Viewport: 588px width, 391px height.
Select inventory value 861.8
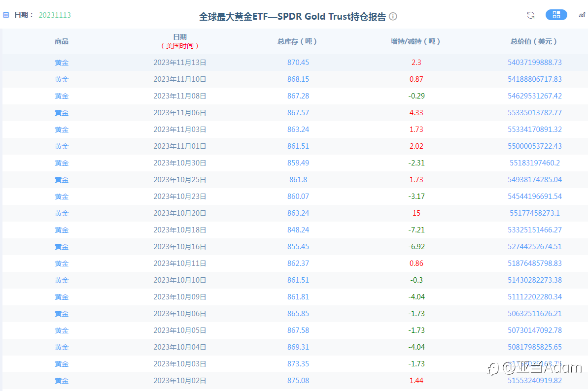click(298, 180)
